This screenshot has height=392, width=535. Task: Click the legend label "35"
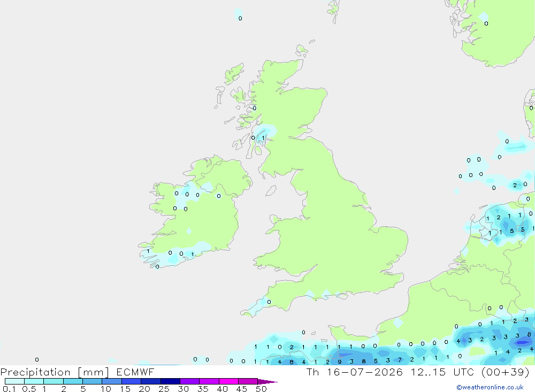[203, 389]
